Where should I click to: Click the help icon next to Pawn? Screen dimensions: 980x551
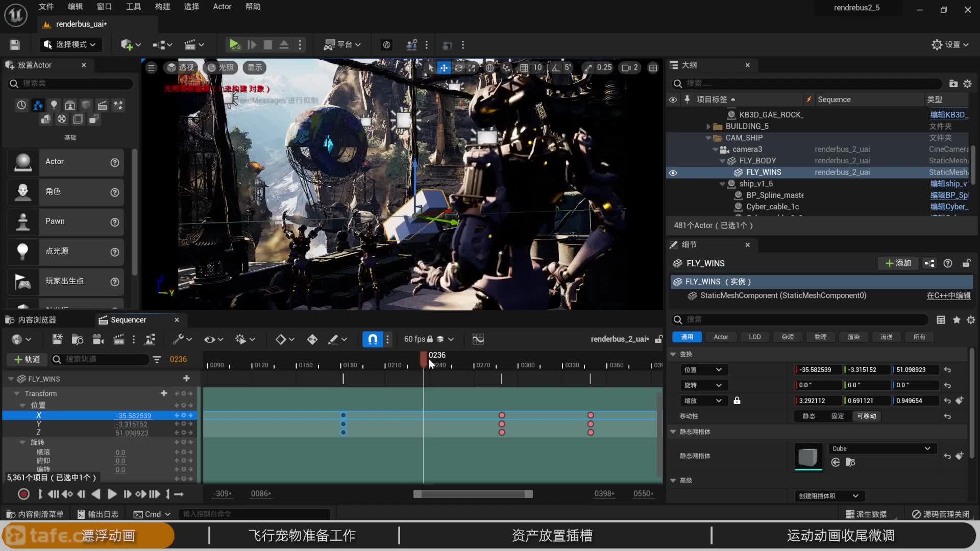click(x=115, y=222)
